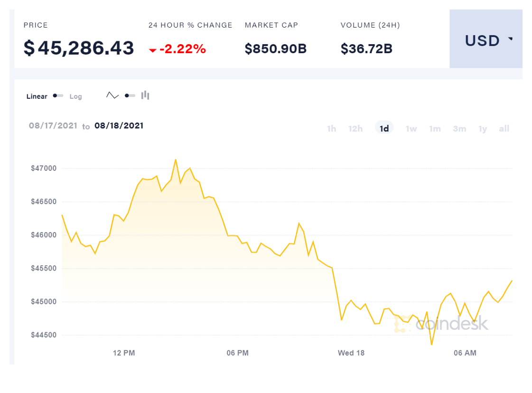Switch to the 3m time range
Viewport: 532px width, 393px height.
point(459,129)
